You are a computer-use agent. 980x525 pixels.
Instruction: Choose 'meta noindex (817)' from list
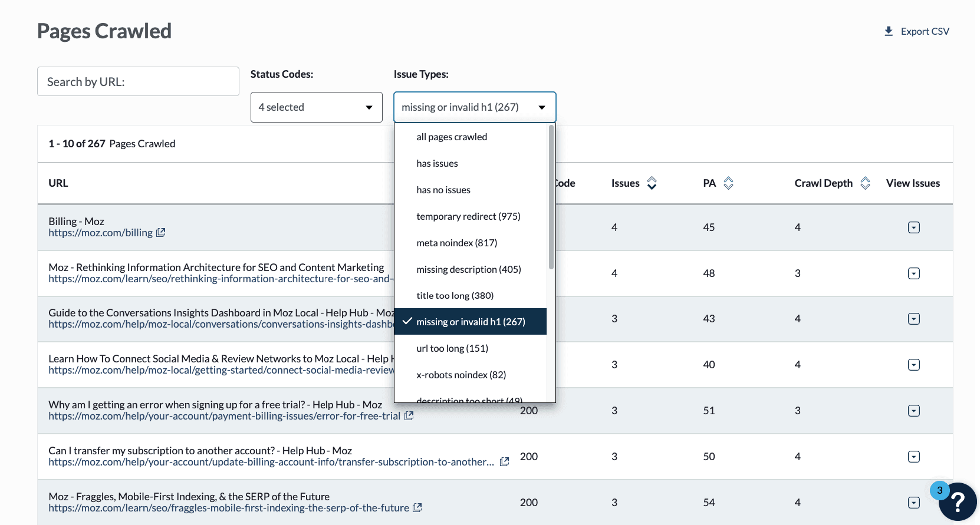pos(456,243)
